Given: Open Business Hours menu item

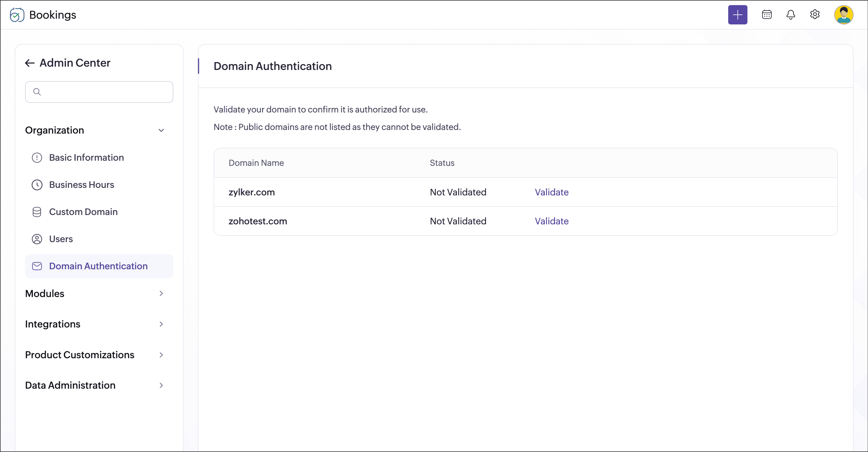Looking at the screenshot, I should click(99, 185).
